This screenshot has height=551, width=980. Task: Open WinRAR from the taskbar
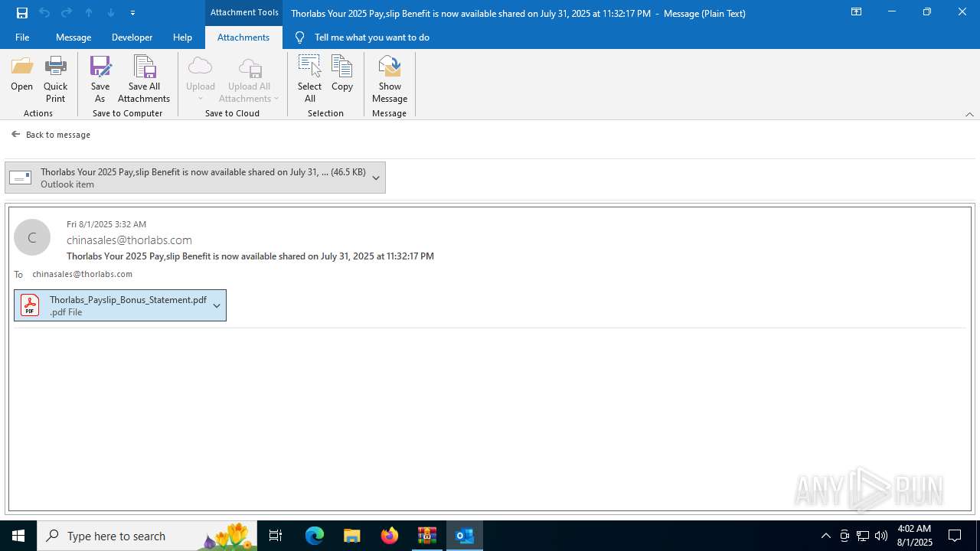[427, 536]
